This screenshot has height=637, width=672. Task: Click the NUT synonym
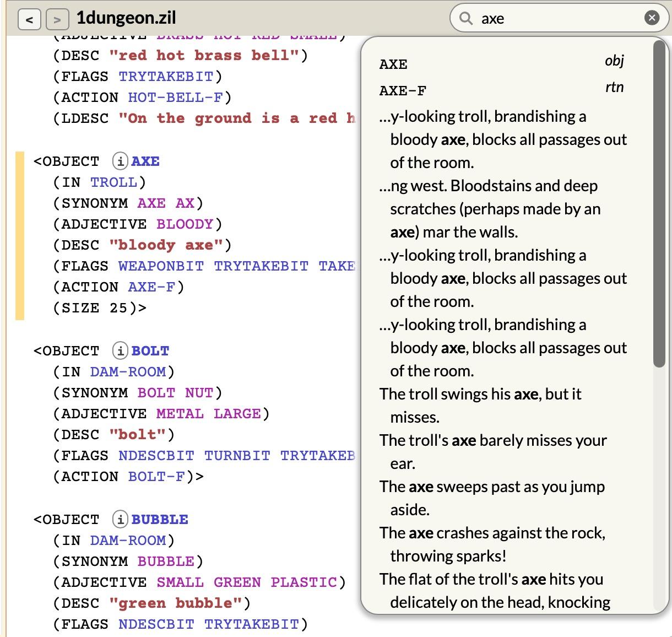(199, 393)
